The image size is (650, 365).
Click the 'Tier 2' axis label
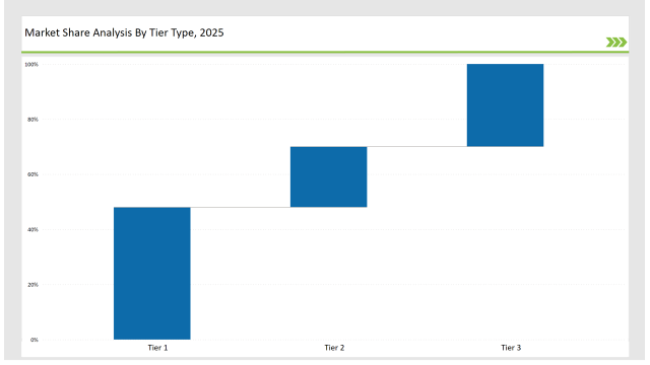click(x=334, y=348)
